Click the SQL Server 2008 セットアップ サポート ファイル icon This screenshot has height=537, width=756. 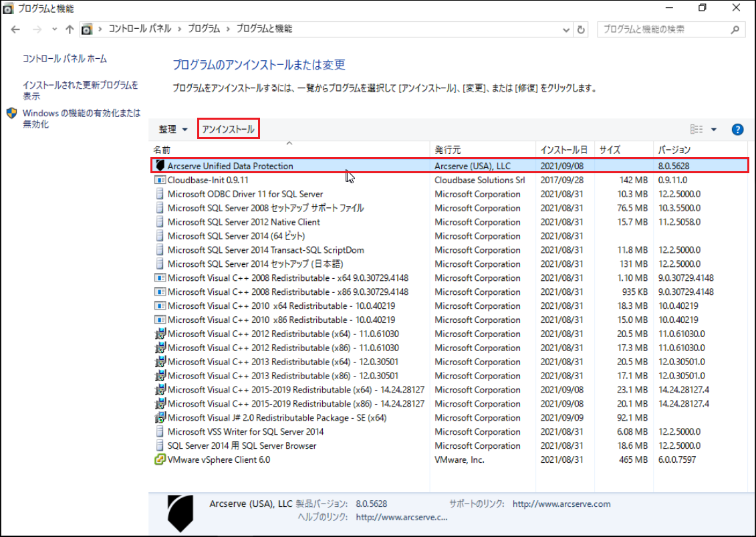click(160, 208)
